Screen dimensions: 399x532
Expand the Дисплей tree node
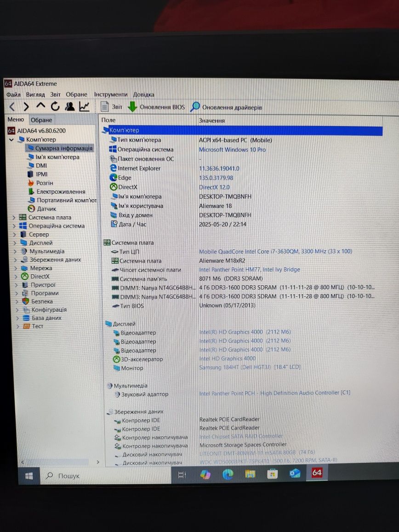point(15,243)
